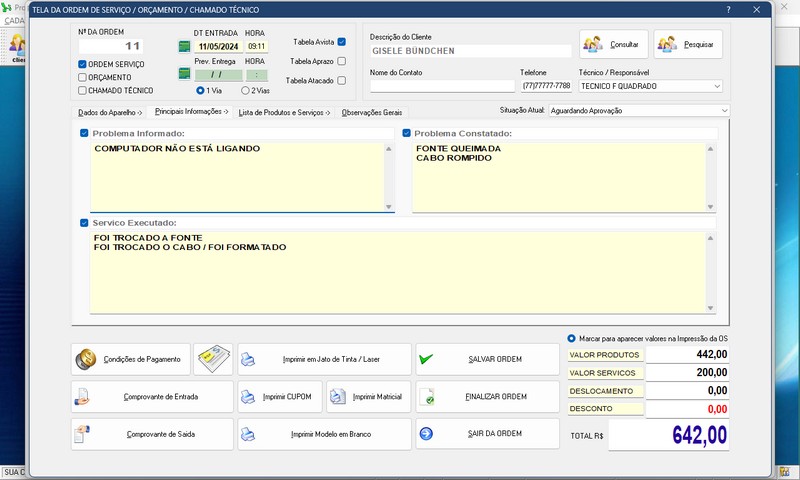Click the Pesquisar client button
Viewport: 800px width, 480px height.
688,45
